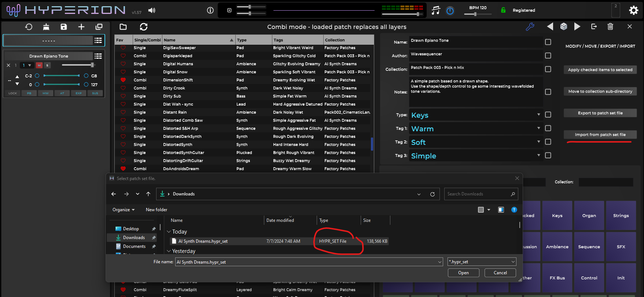The height and width of the screenshot is (297, 644).
Task: Open the list icon beside Drawn Epiano Tone
Action: pos(98,56)
